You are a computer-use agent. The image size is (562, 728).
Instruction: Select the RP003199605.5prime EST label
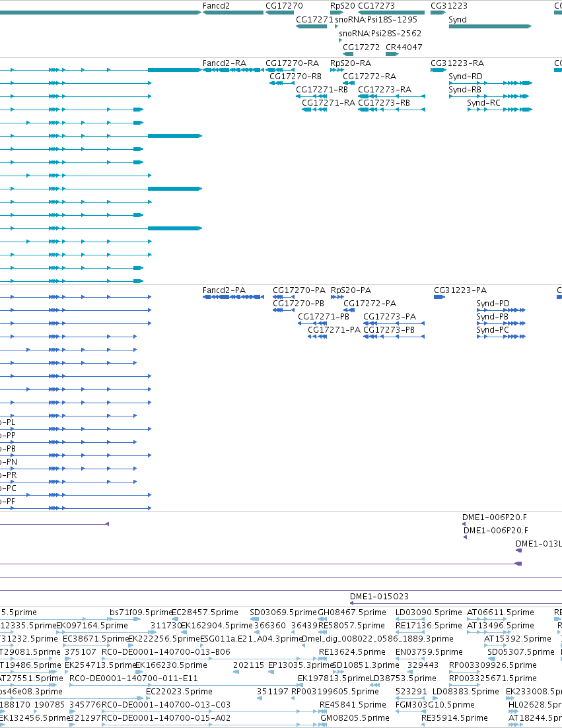coord(335,691)
